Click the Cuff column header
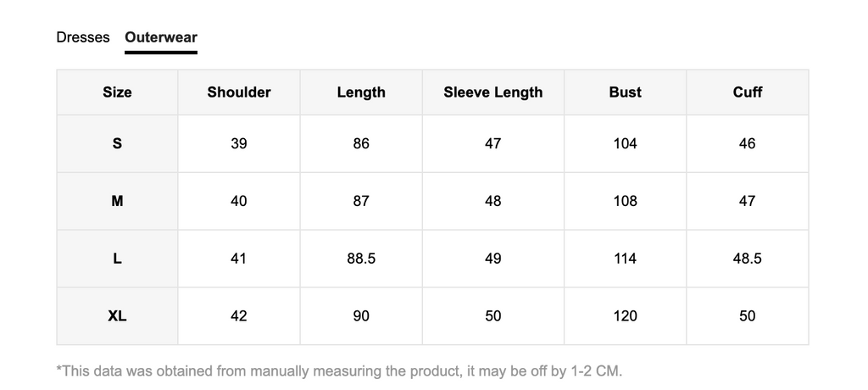 pos(748,92)
